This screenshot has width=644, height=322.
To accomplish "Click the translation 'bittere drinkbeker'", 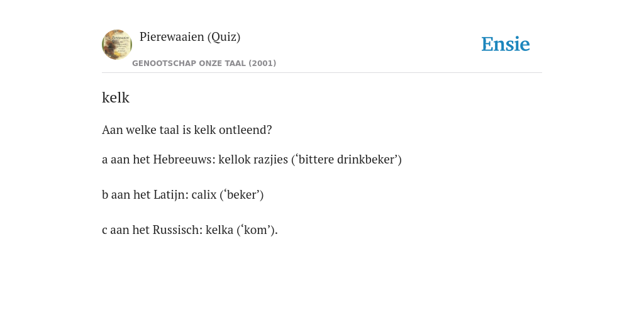I will point(347,159).
